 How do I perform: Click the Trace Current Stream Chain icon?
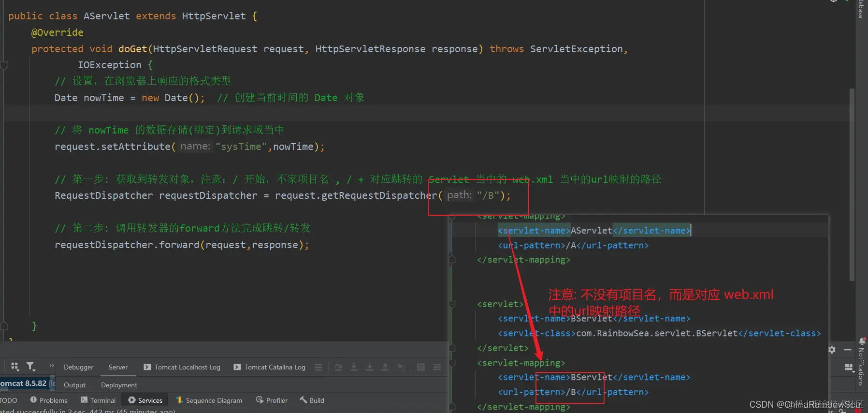point(437,367)
